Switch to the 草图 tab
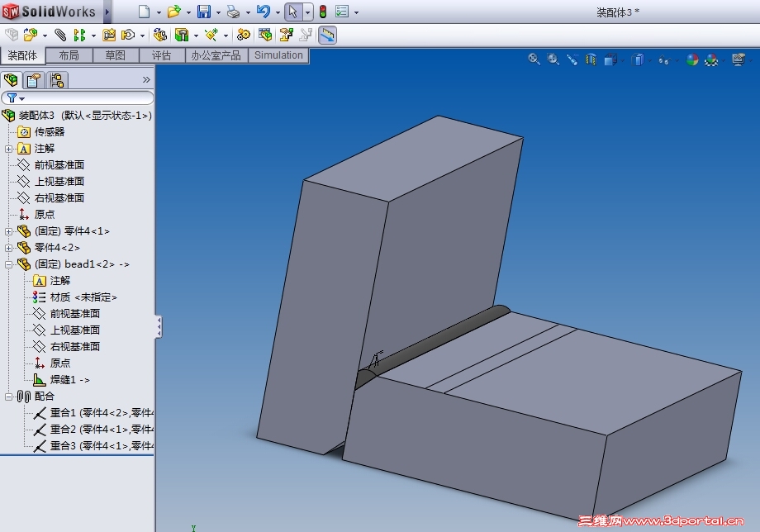Image resolution: width=760 pixels, height=532 pixels. (116, 55)
